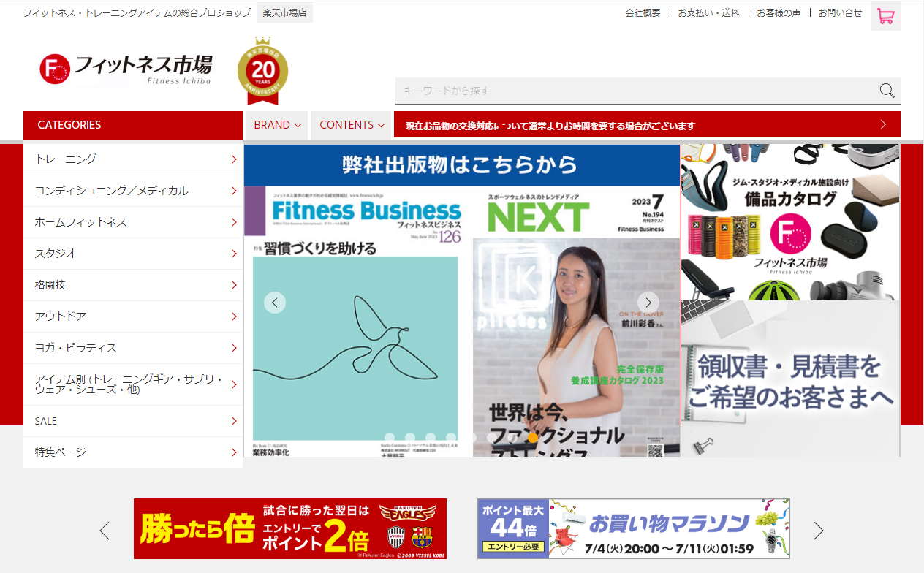Open the 備品カタログ banner image
Viewport: 924px width, 573px height.
790,222
